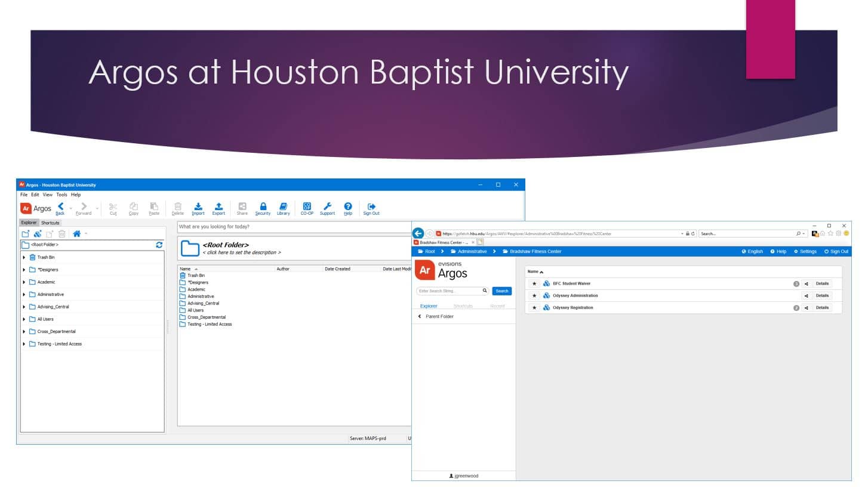Click the home icon in Explorer panel
Screen dimensions: 868x487
point(76,234)
